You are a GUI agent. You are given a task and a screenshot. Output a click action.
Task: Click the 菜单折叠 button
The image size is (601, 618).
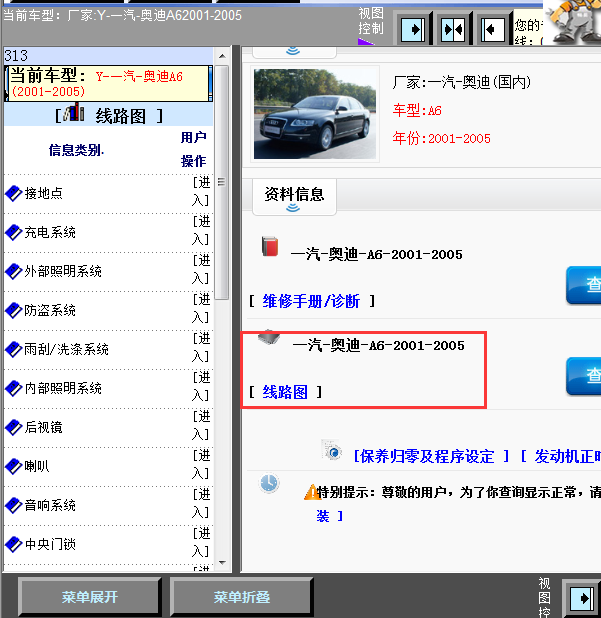coord(242,597)
